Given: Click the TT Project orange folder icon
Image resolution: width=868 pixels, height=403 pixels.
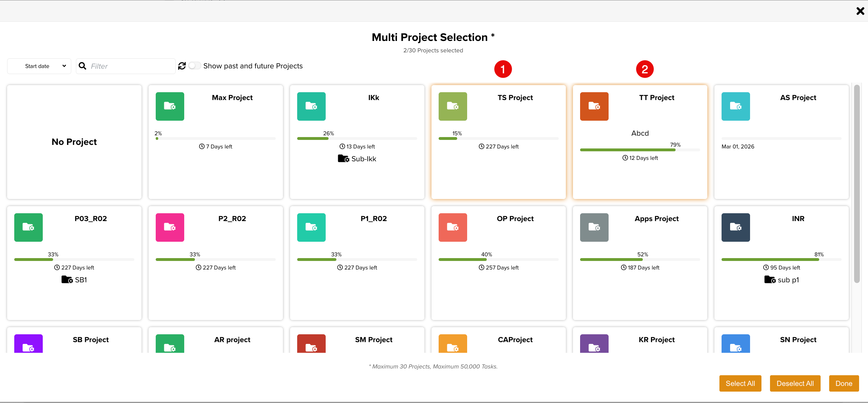Looking at the screenshot, I should click(x=594, y=106).
